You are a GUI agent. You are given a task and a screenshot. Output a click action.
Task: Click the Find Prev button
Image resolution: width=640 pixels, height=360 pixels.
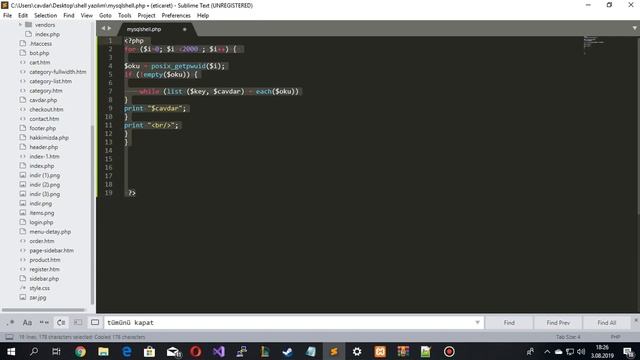tap(558, 322)
